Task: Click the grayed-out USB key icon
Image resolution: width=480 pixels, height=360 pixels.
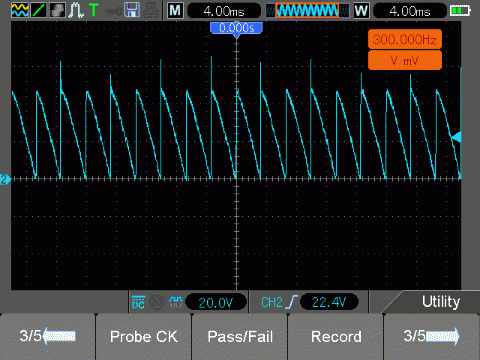Action: tap(113, 11)
